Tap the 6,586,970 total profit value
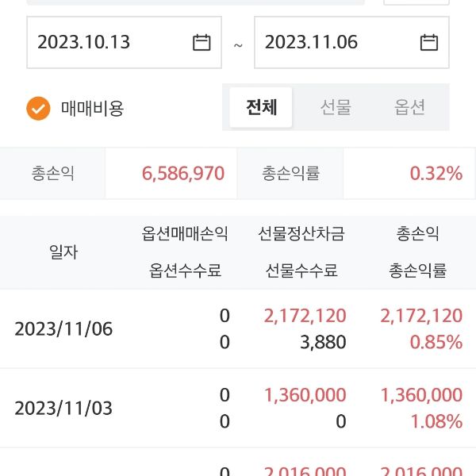The image size is (476, 476). click(x=183, y=173)
